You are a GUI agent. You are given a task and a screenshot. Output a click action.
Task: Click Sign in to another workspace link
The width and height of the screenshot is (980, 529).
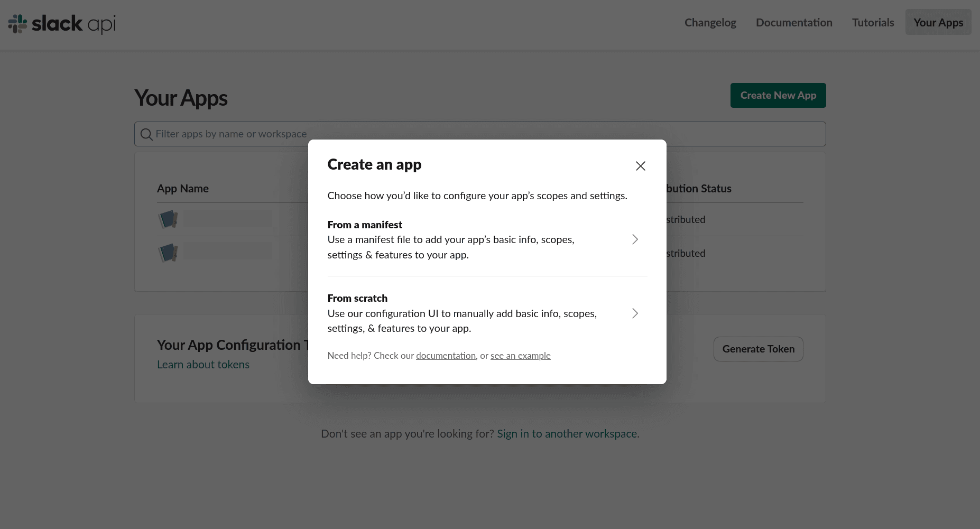point(568,434)
